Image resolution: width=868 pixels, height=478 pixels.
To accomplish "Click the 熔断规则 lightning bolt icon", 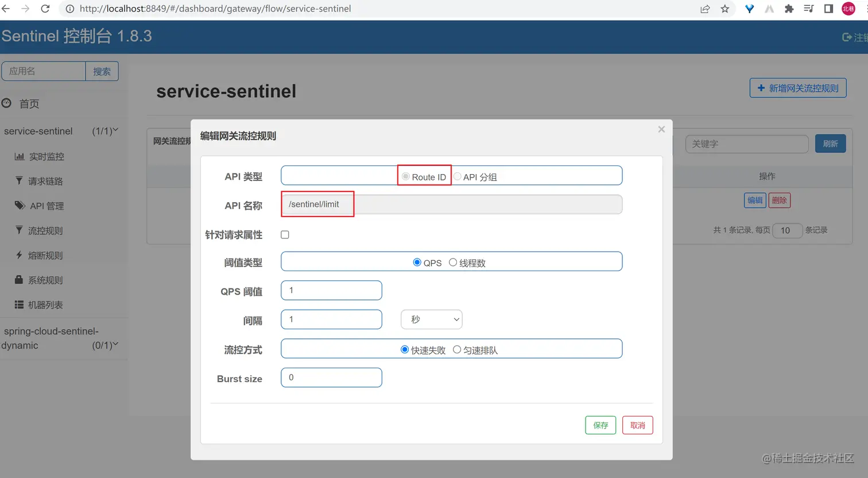I will (x=19, y=255).
